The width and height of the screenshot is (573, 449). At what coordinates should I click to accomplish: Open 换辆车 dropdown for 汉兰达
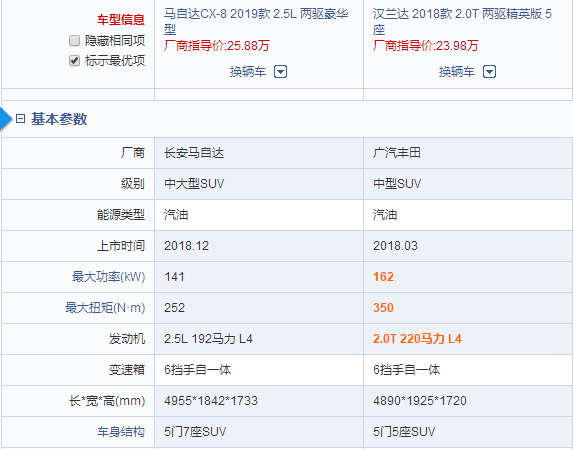pos(490,72)
